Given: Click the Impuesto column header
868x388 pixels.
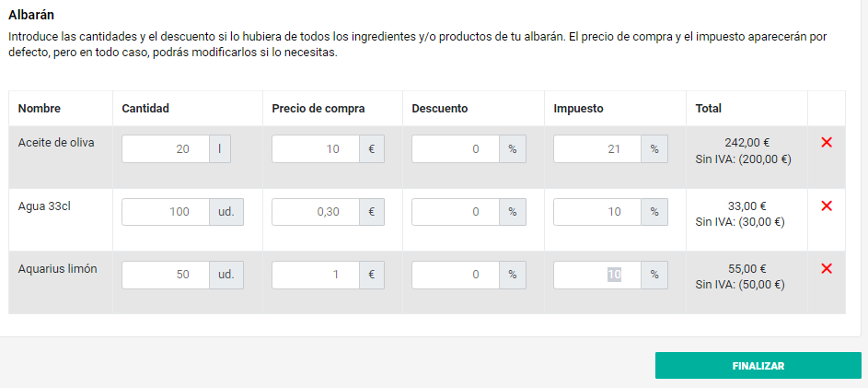Looking at the screenshot, I should click(x=578, y=109).
